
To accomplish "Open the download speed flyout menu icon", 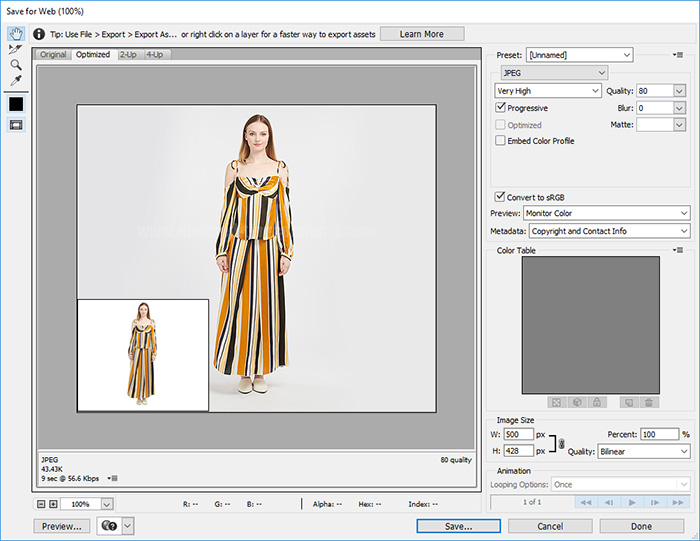I will 112,478.
